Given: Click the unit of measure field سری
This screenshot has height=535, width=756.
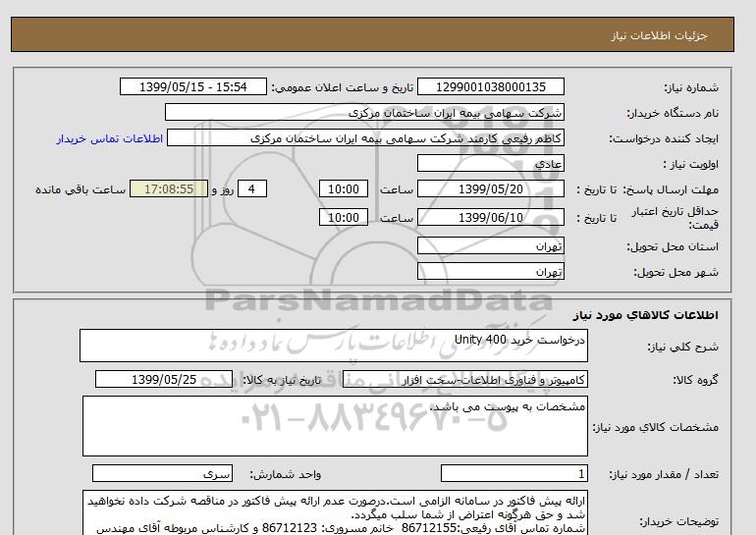Looking at the screenshot, I should click(162, 474).
